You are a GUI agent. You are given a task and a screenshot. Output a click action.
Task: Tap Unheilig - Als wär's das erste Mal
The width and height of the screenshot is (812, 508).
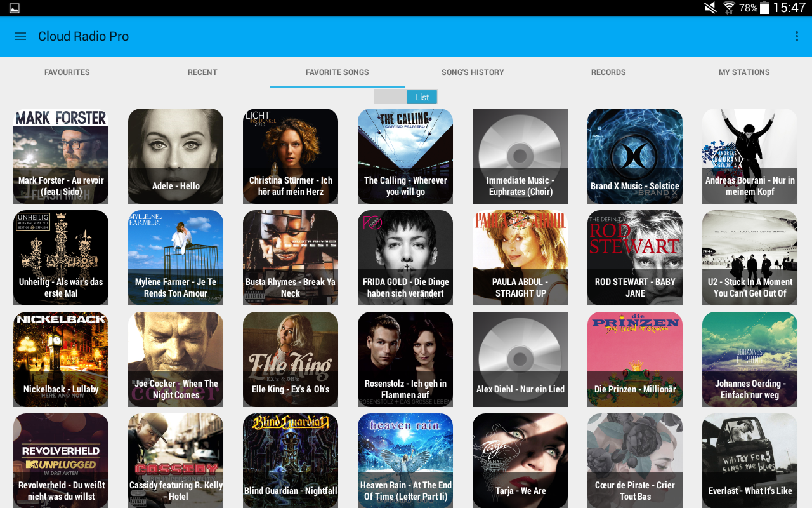tap(61, 258)
